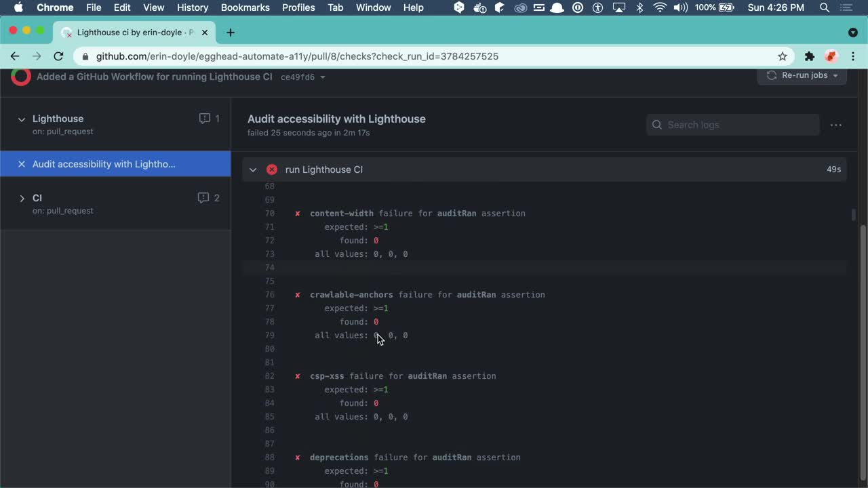Expand the CI workflow group
Screen dimensions: 868x488
(22, 199)
